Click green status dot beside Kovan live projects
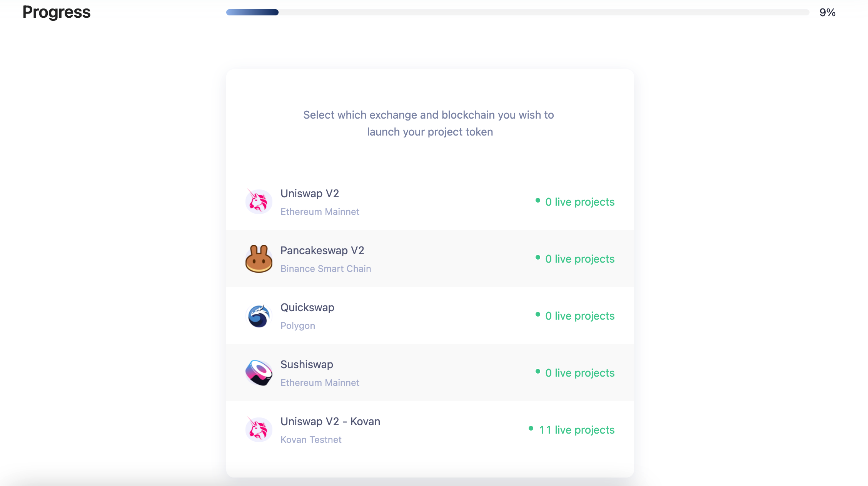Screen dimensions: 868x486 (x=531, y=428)
